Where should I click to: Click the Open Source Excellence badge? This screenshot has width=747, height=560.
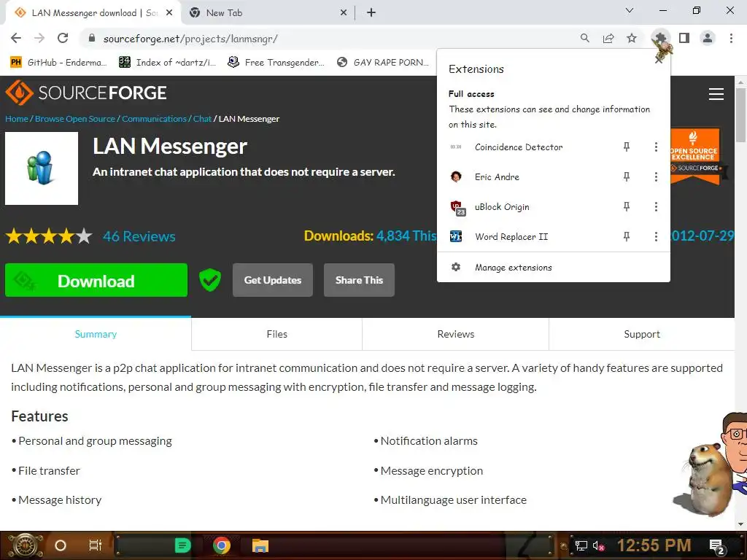695,156
